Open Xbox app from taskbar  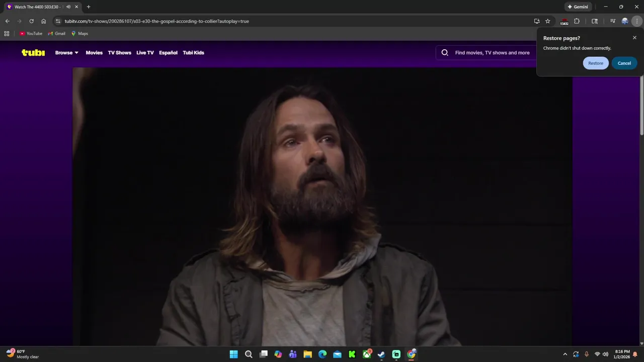point(367,354)
